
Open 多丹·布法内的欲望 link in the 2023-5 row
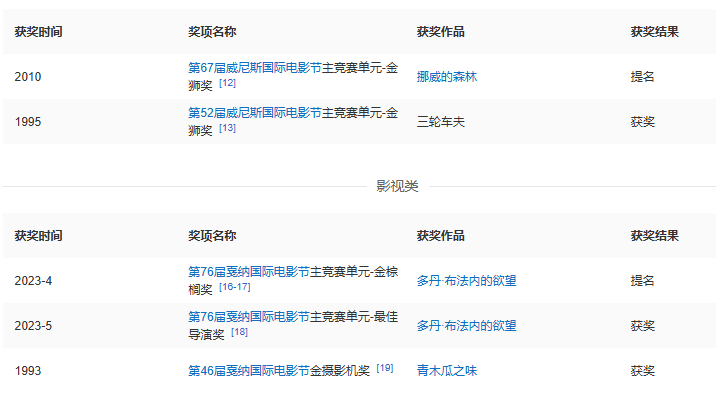[466, 326]
